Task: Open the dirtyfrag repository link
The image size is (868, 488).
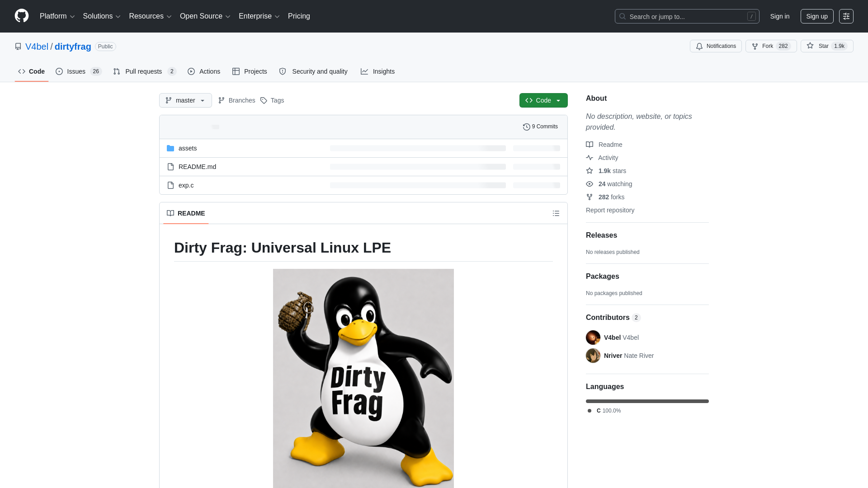Action: point(73,47)
